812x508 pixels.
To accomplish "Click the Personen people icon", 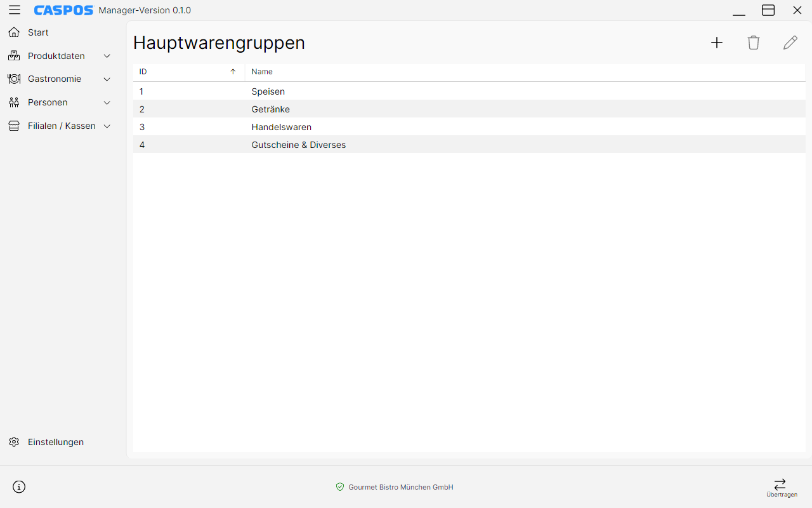I will [14, 102].
